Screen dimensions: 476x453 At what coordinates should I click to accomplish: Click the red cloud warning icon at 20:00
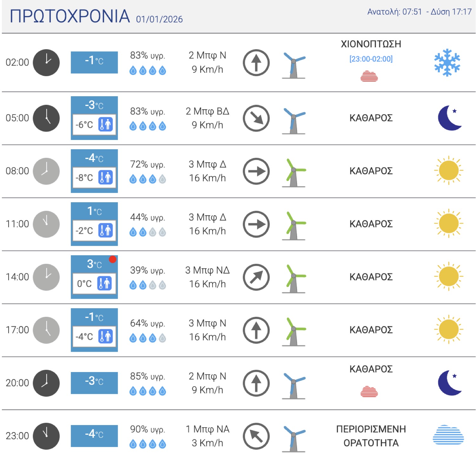369,392
